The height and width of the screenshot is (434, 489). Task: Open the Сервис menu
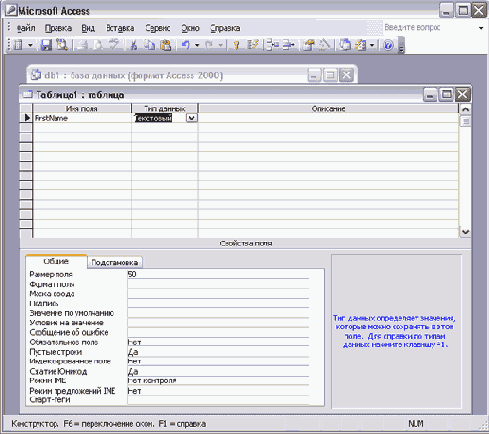click(158, 28)
